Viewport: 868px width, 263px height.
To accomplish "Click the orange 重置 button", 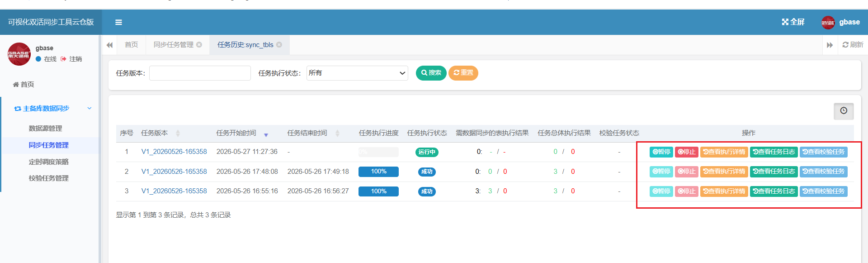I will tap(463, 73).
